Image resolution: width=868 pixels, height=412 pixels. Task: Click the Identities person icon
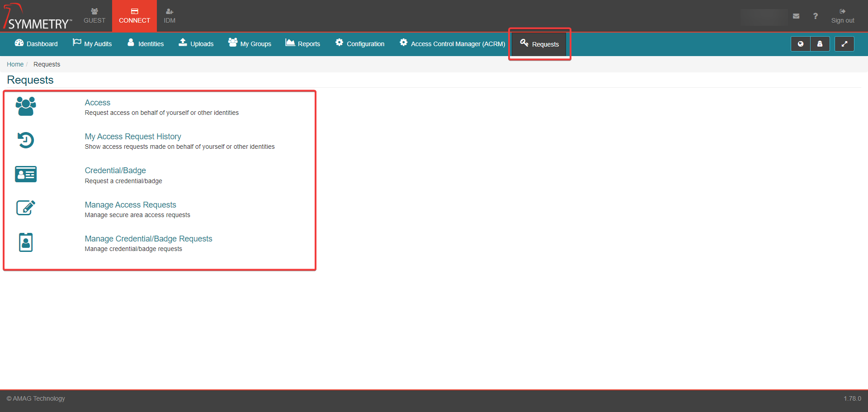(x=131, y=43)
